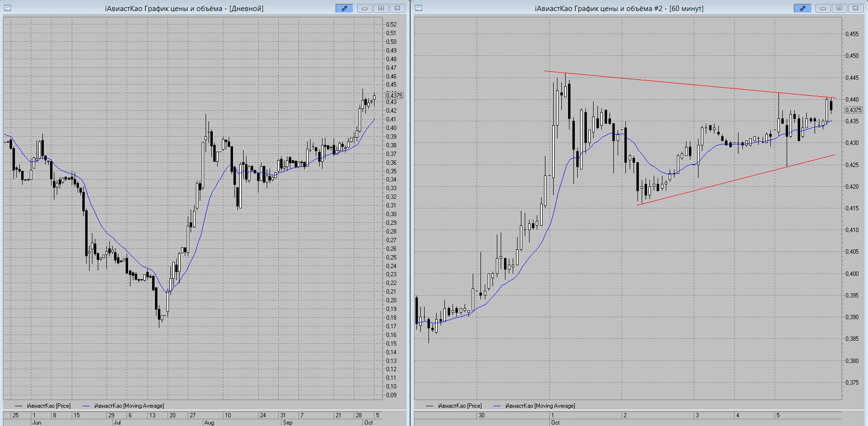Click the iАвиастКао [Price] legend in the daily chart
This screenshot has height=426, width=868.
point(43,406)
